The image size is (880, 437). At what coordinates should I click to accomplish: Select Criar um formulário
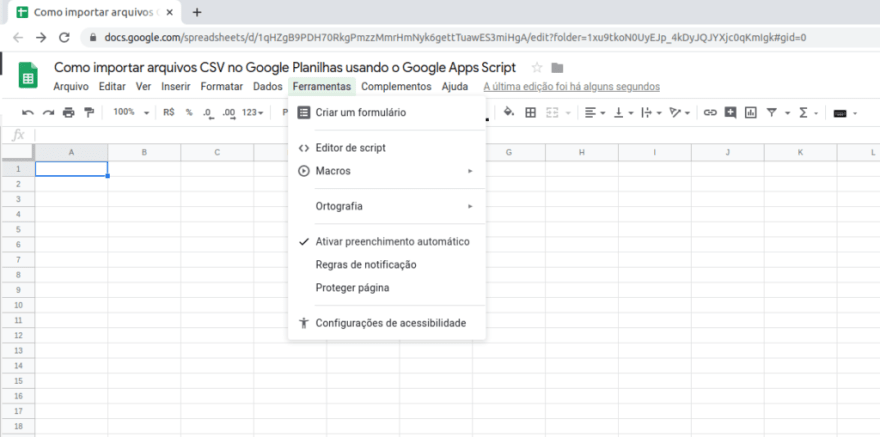tap(387, 113)
